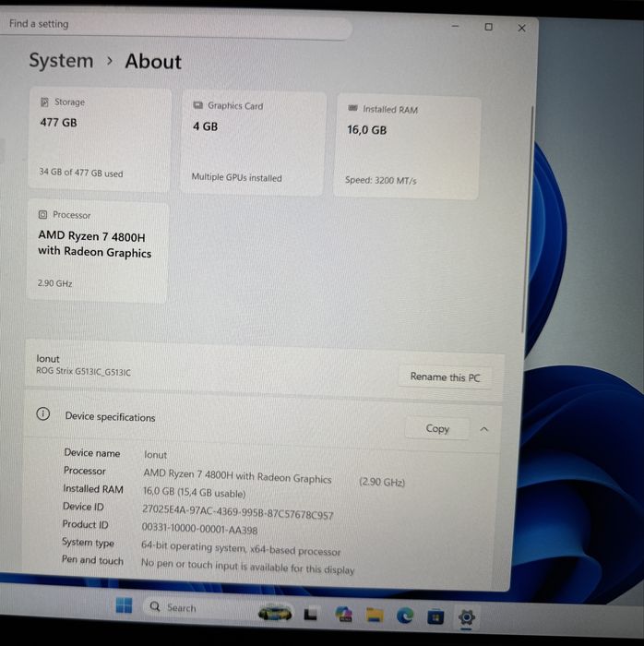Minimize the Settings window
644x646 pixels.
[455, 26]
